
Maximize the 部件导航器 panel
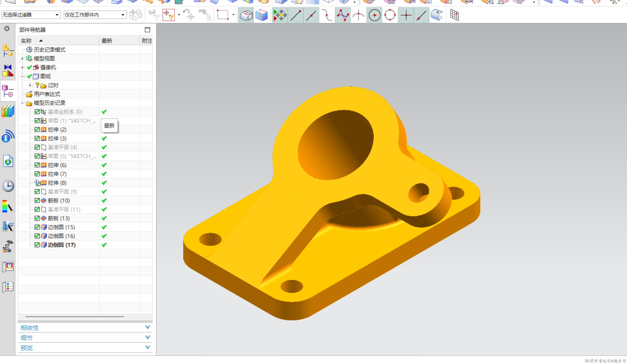[147, 30]
